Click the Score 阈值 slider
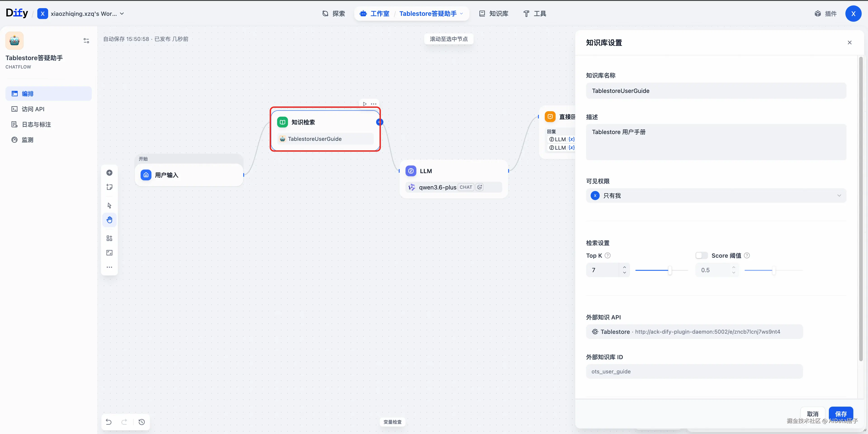This screenshot has height=434, width=868. click(774, 270)
